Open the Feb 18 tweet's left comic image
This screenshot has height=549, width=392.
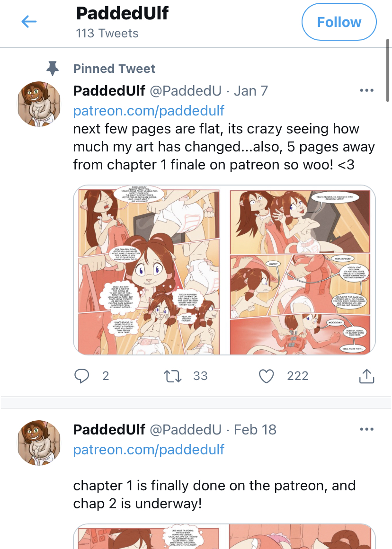coord(150,536)
